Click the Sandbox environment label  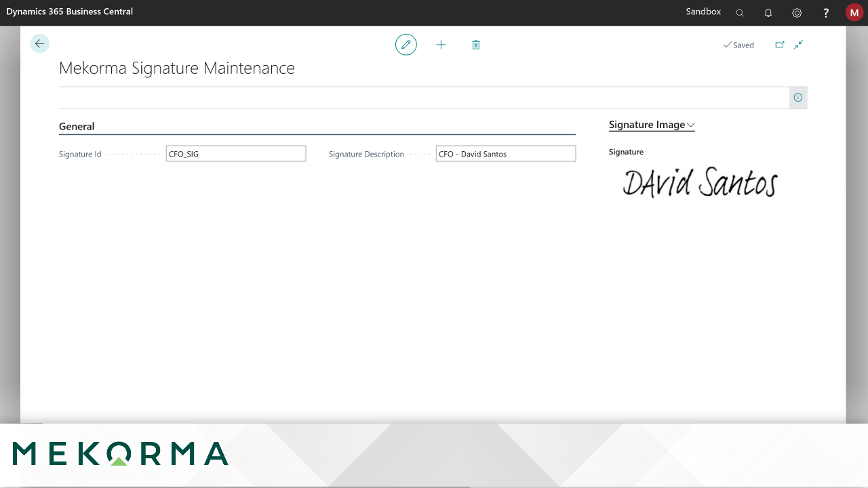703,12
